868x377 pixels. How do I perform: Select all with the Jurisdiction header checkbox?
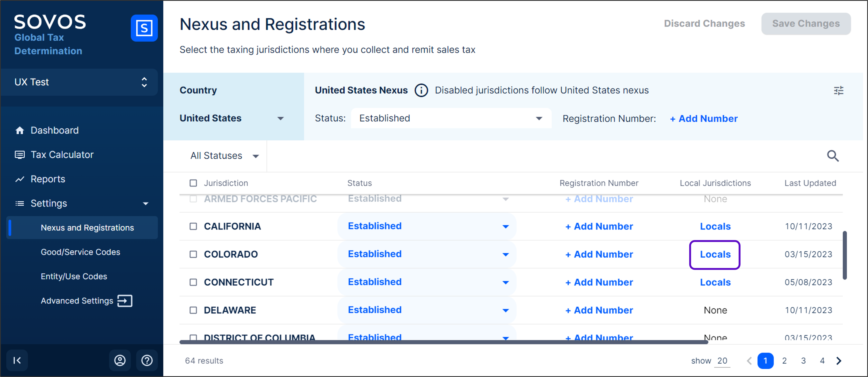pos(193,183)
